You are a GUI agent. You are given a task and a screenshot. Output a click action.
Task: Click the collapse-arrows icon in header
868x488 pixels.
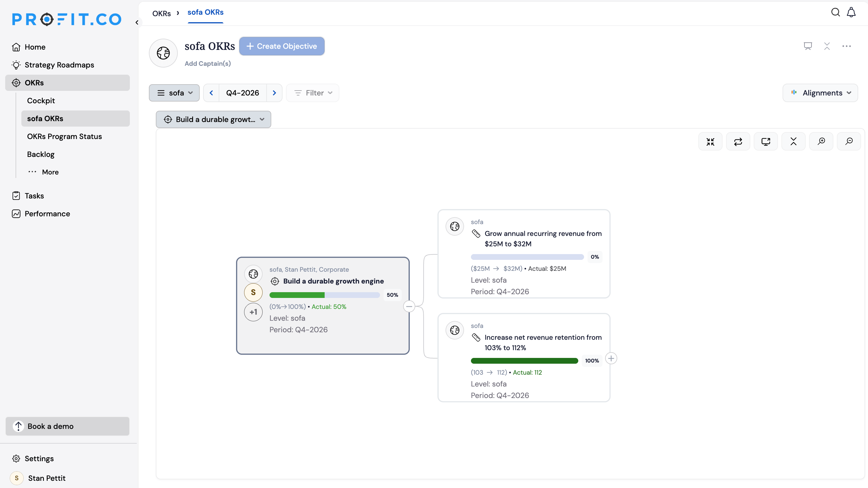pyautogui.click(x=827, y=46)
